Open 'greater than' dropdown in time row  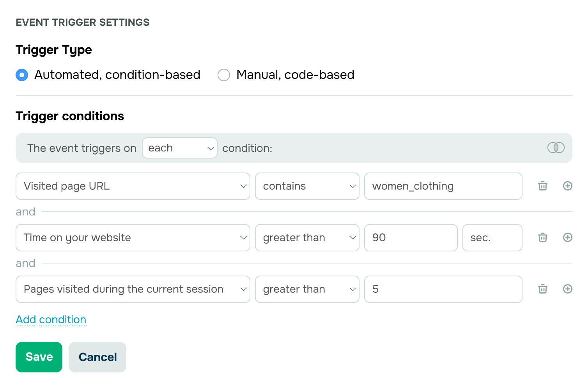(x=307, y=238)
